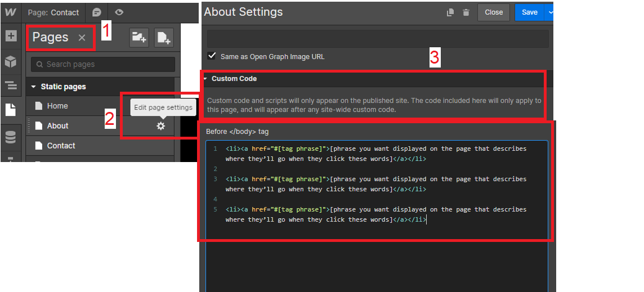
Task: Click the Home page file icon
Action: point(39,106)
